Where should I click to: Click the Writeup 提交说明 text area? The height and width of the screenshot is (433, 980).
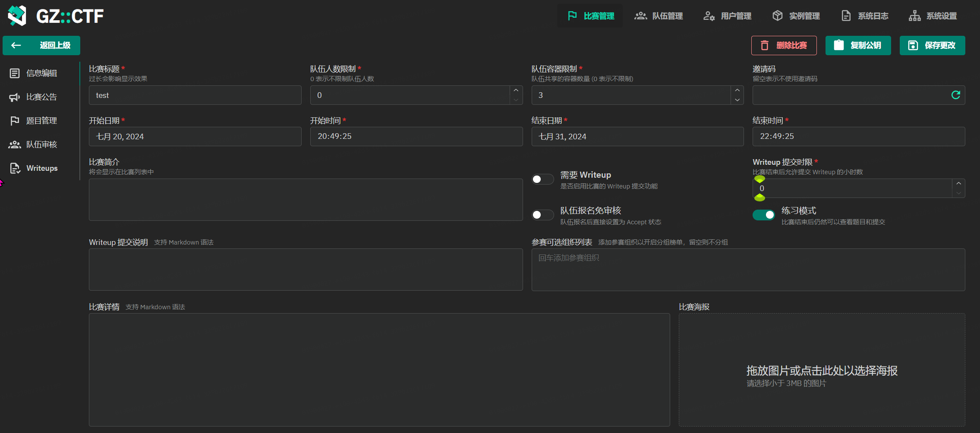point(306,270)
